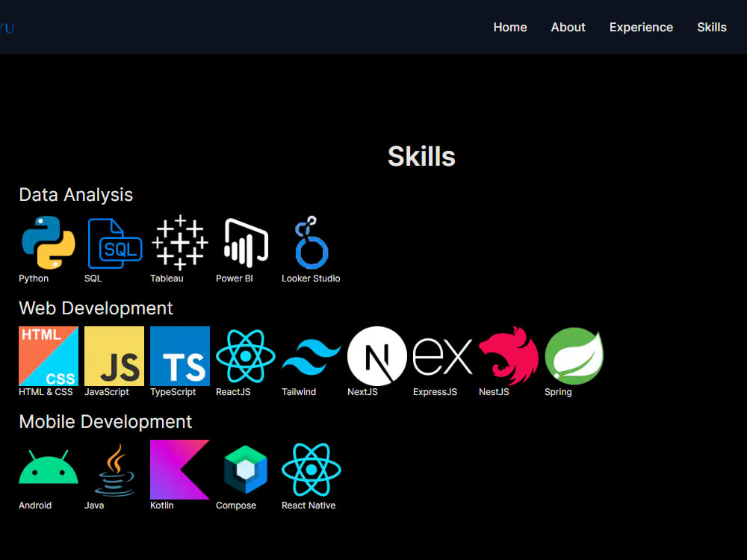
Task: Click the yellow JavaScript JS icon
Action: 114,356
